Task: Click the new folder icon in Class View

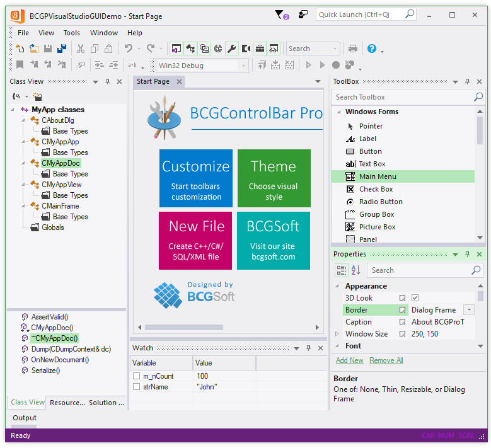Action: click(x=38, y=96)
